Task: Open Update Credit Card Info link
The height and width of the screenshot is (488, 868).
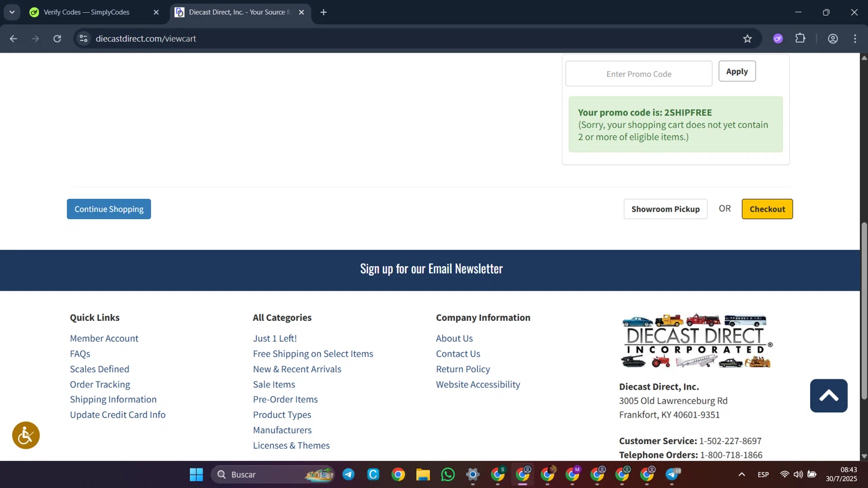Action: pos(117,415)
